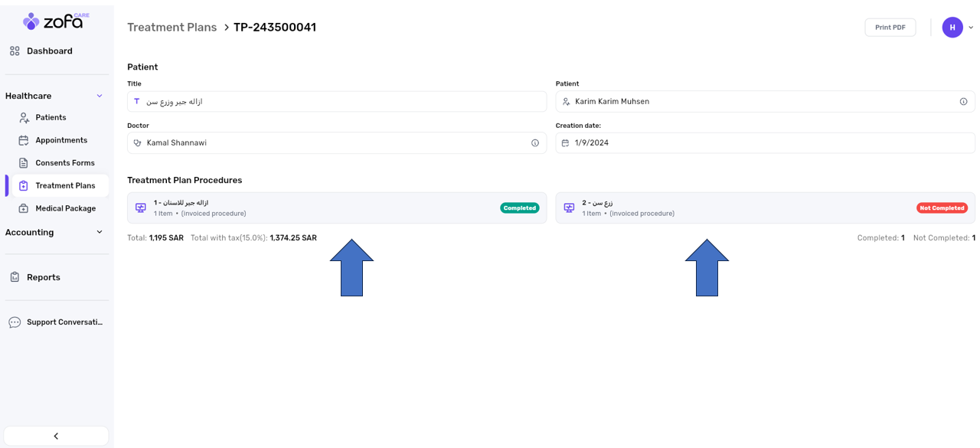Click the Print PDF button
The image size is (980, 448).
(x=890, y=28)
